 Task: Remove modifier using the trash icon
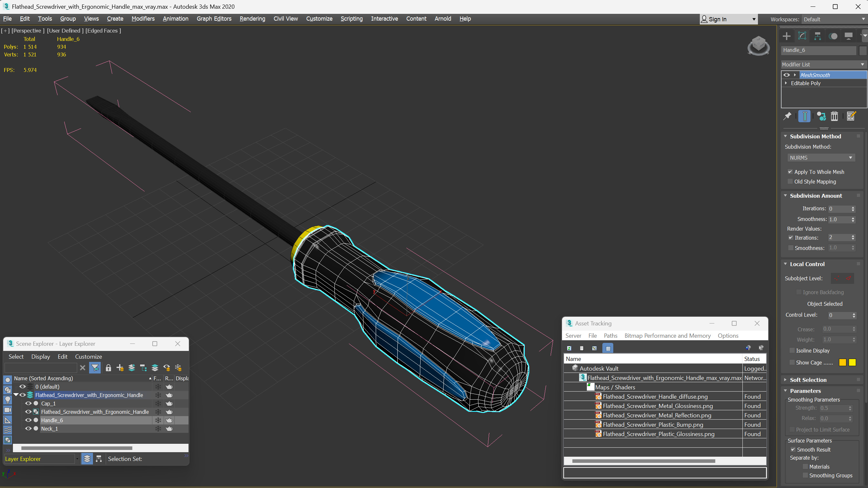pos(834,116)
